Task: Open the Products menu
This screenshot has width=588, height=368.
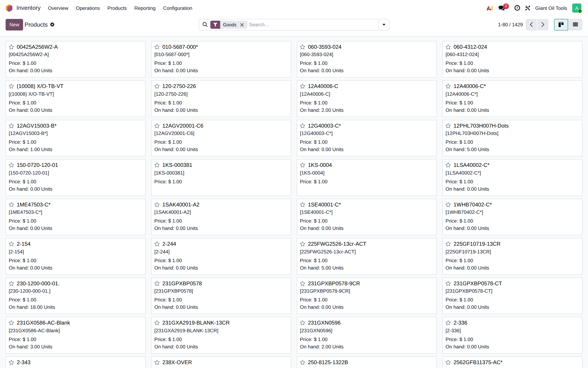Action: [x=117, y=8]
